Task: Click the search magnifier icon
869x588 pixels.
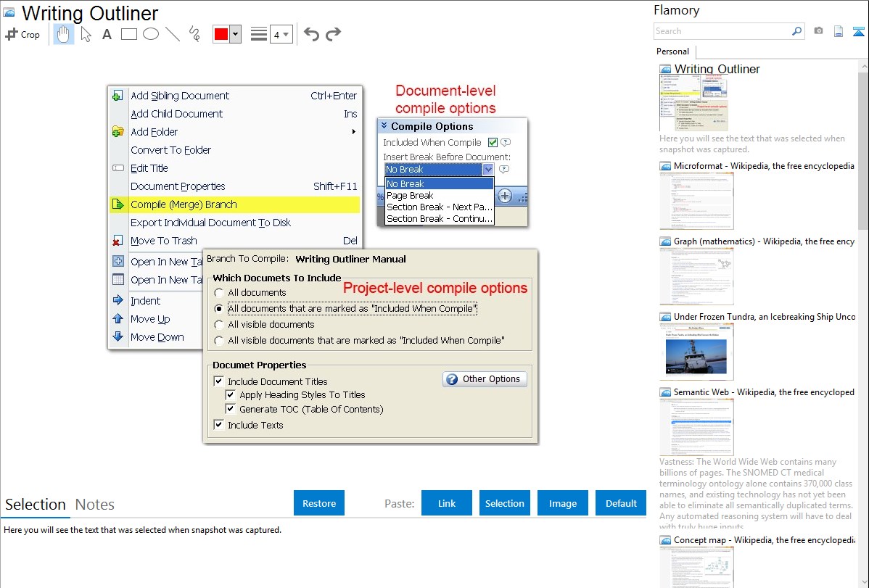Action: click(x=796, y=31)
